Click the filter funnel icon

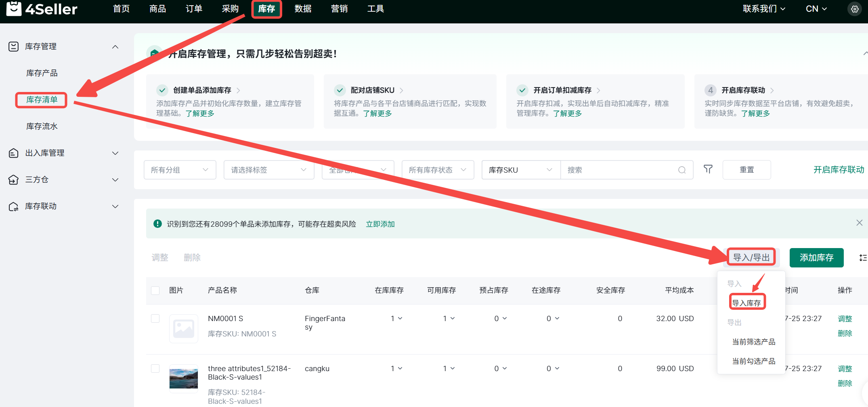click(x=708, y=169)
